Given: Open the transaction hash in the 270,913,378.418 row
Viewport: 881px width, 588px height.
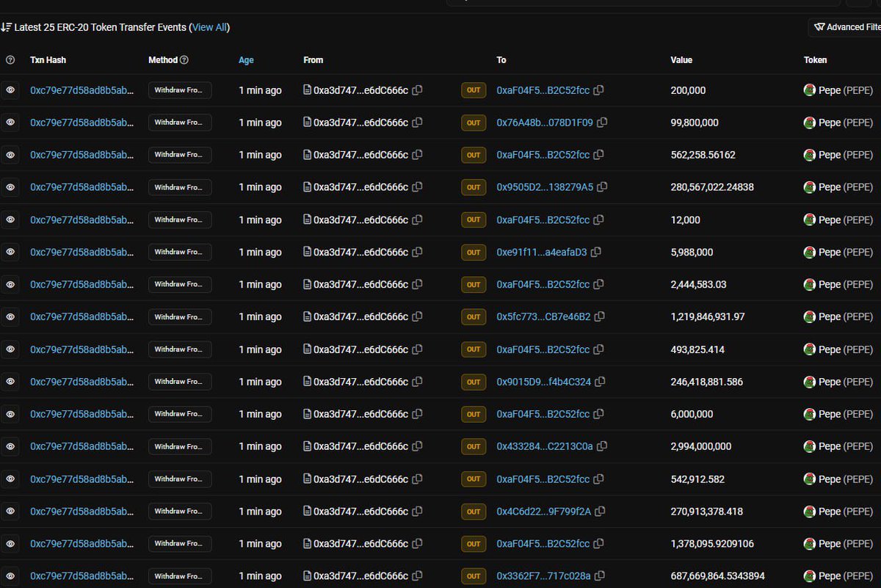Looking at the screenshot, I should (x=82, y=512).
